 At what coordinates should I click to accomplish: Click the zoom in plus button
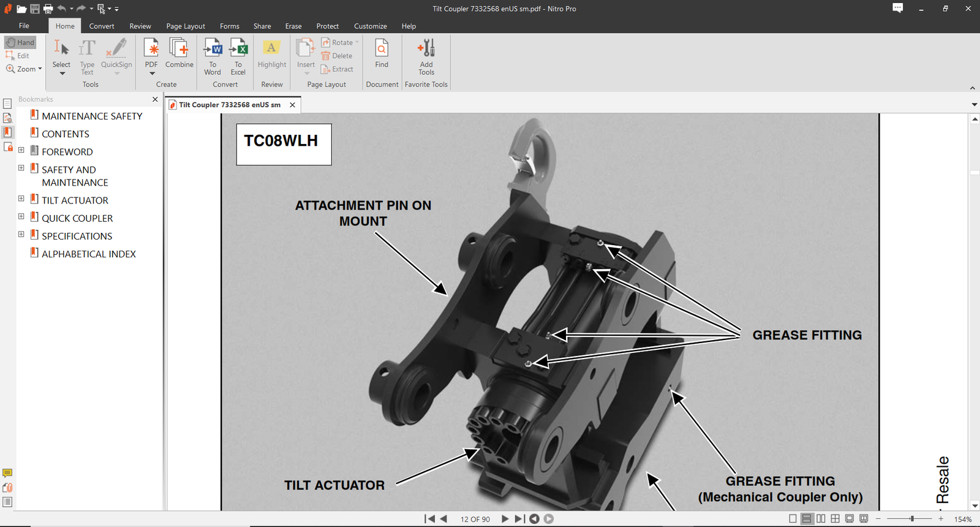pos(941,518)
